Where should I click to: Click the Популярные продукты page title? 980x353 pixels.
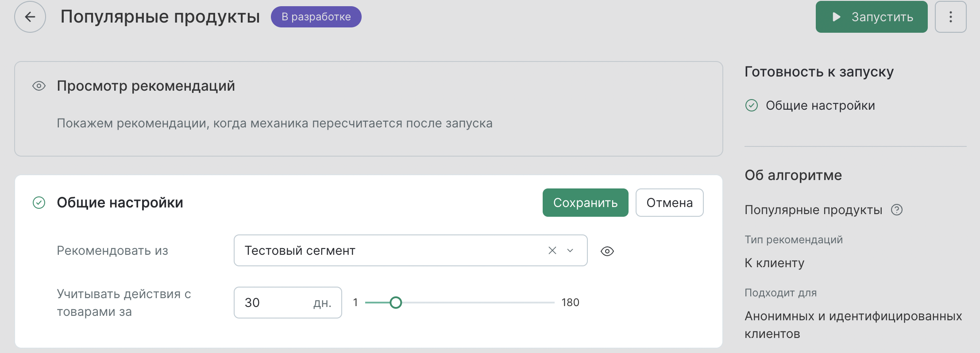pos(160,17)
